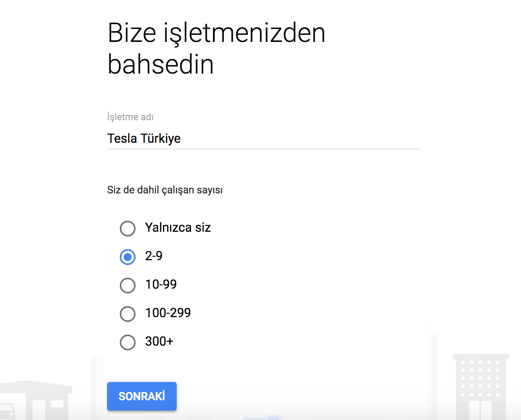
Task: Click the "100-299" option label text
Action: (x=168, y=313)
